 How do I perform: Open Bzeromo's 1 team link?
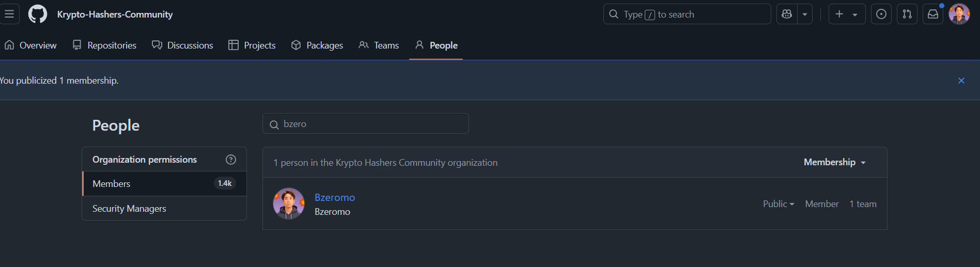coord(863,204)
